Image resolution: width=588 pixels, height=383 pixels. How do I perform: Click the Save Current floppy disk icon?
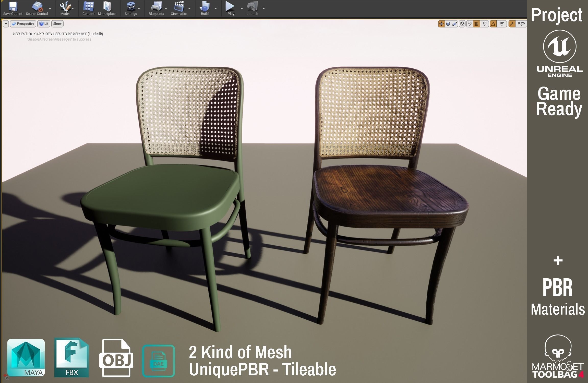tap(13, 6)
